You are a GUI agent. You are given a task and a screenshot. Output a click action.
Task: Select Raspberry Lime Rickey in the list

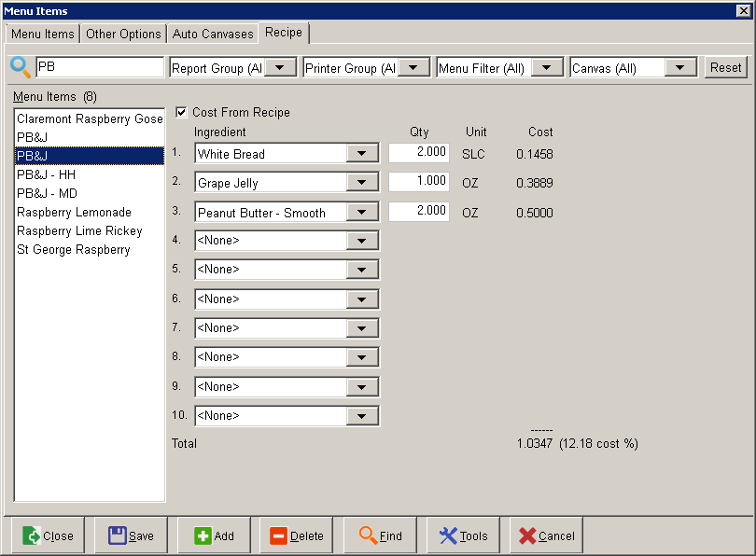tap(90, 230)
